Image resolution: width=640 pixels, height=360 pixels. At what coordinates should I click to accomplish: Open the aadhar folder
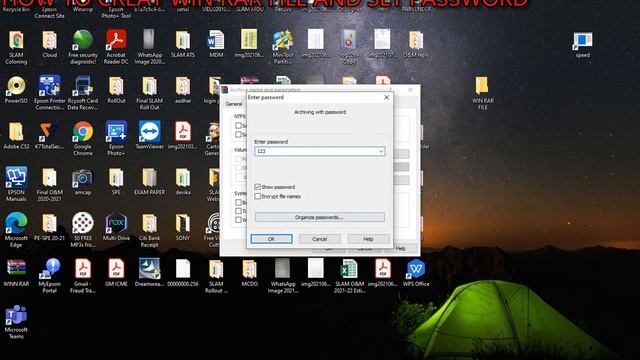(182, 87)
